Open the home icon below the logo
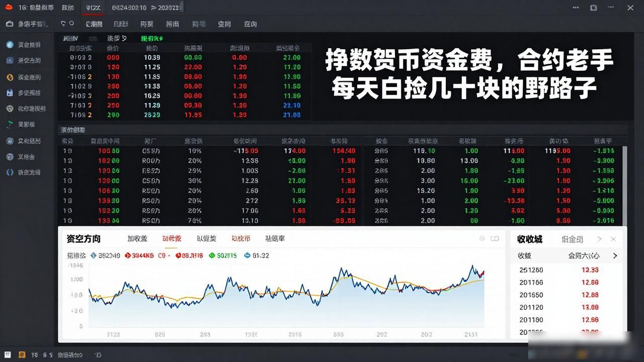Viewport: 644px width, 362px height. point(10,24)
